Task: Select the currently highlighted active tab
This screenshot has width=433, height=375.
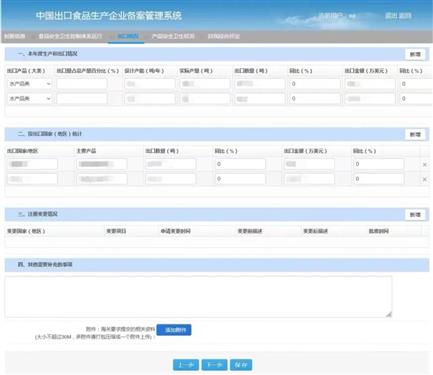Action: [127, 36]
